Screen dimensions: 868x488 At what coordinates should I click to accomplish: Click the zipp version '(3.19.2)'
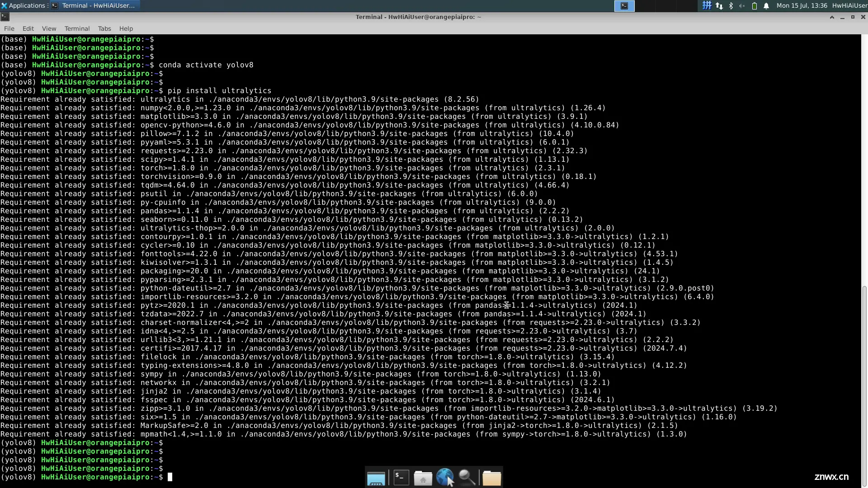(759, 408)
